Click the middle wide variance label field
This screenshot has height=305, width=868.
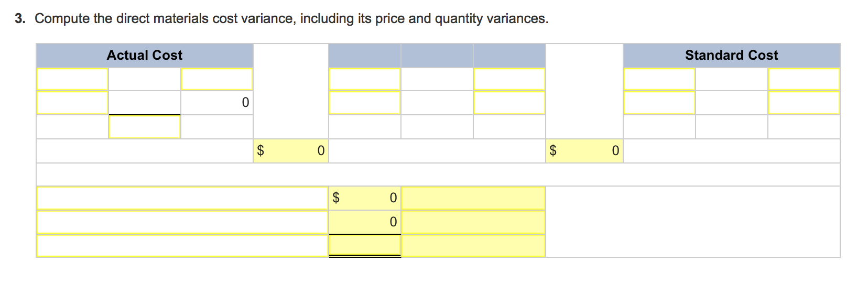point(182,222)
